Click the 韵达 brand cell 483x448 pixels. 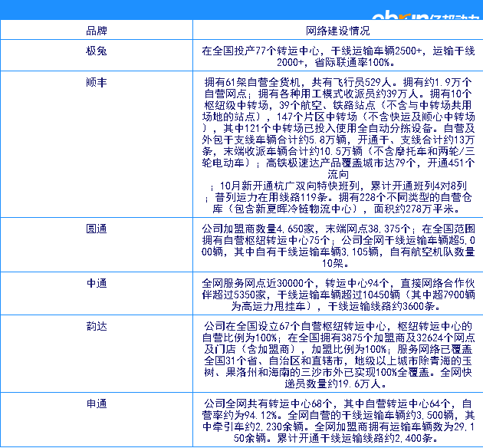[96, 325]
